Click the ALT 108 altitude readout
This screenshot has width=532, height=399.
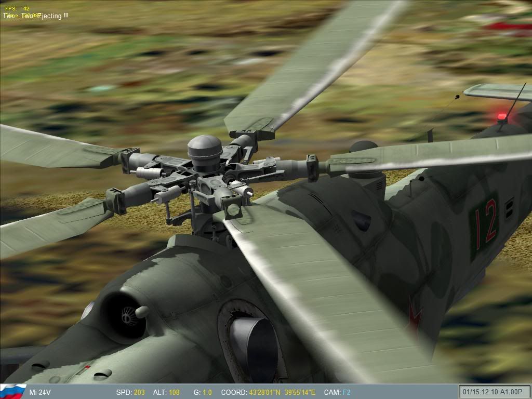point(166,393)
